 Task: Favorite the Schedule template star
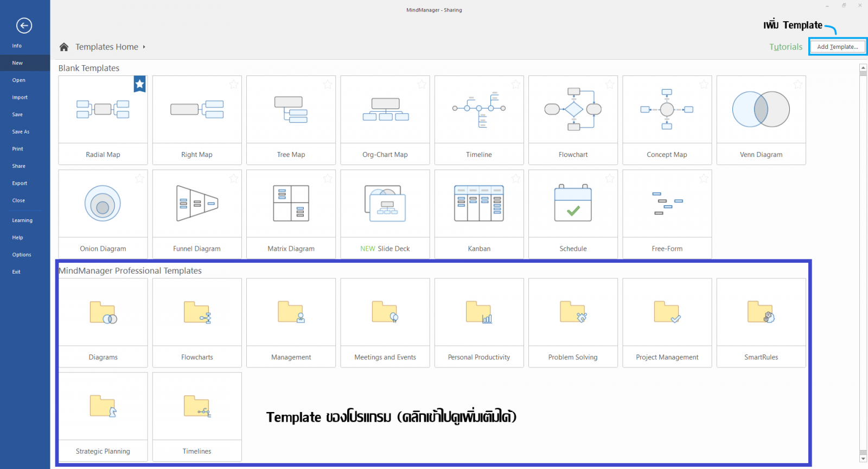tap(610, 178)
